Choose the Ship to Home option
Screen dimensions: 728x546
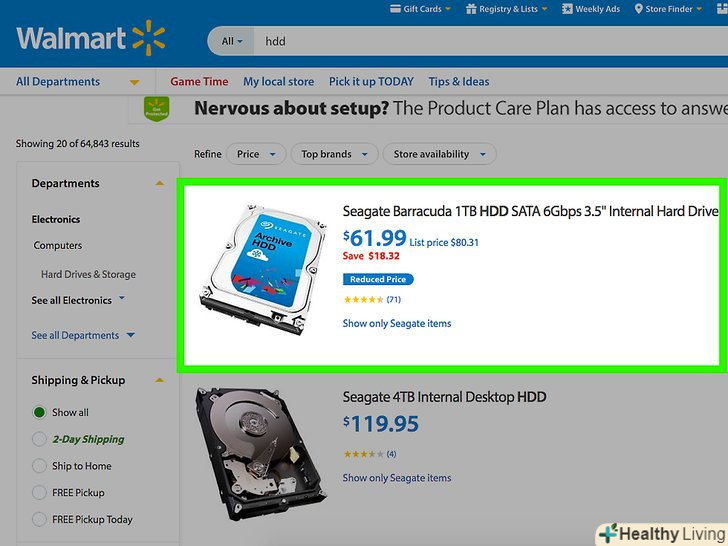pos(39,466)
